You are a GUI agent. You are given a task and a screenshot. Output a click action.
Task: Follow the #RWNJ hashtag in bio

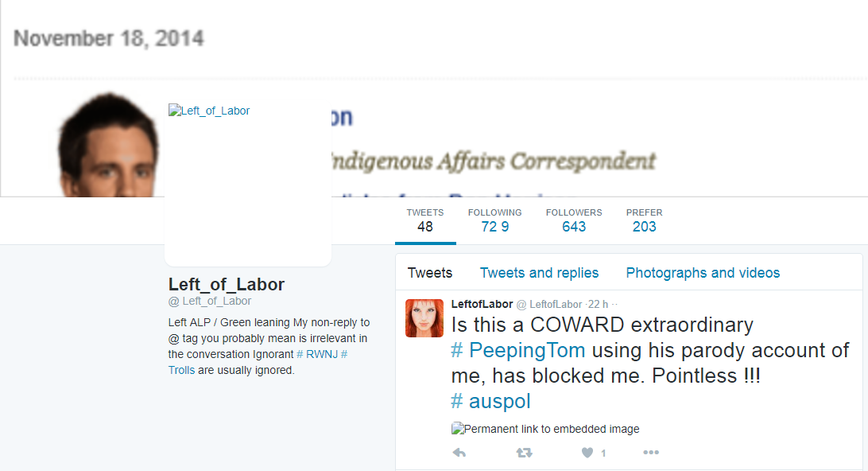[x=317, y=354]
